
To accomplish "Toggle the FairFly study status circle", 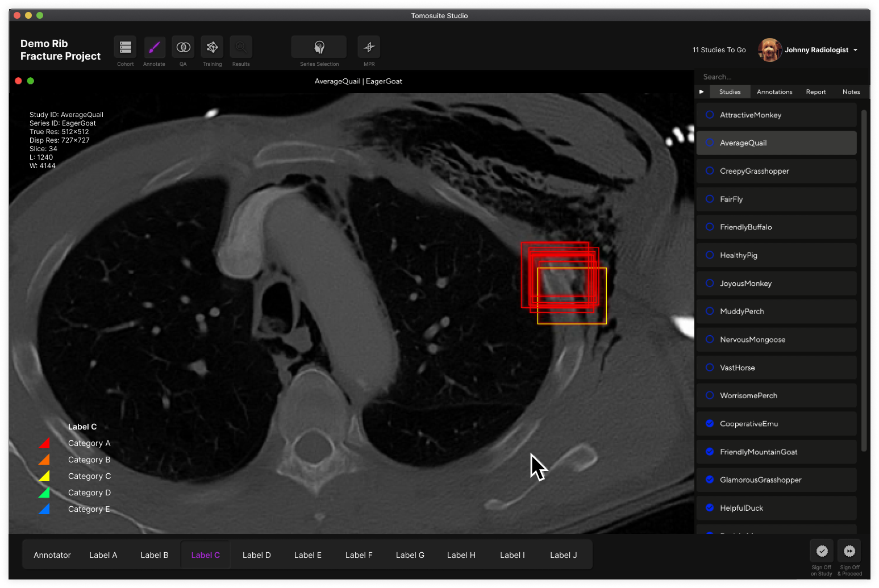I will click(x=710, y=199).
